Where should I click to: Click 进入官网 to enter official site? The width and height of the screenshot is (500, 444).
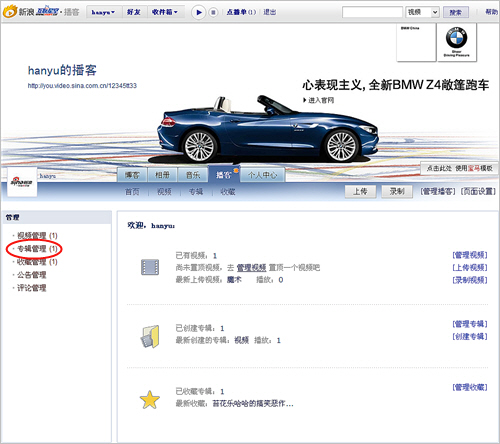click(318, 100)
